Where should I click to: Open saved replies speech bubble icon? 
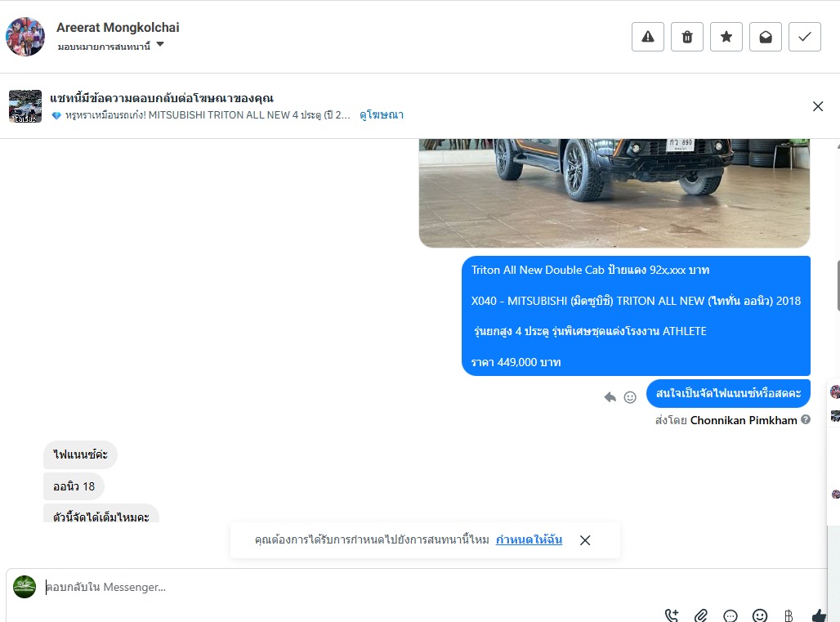tap(731, 615)
